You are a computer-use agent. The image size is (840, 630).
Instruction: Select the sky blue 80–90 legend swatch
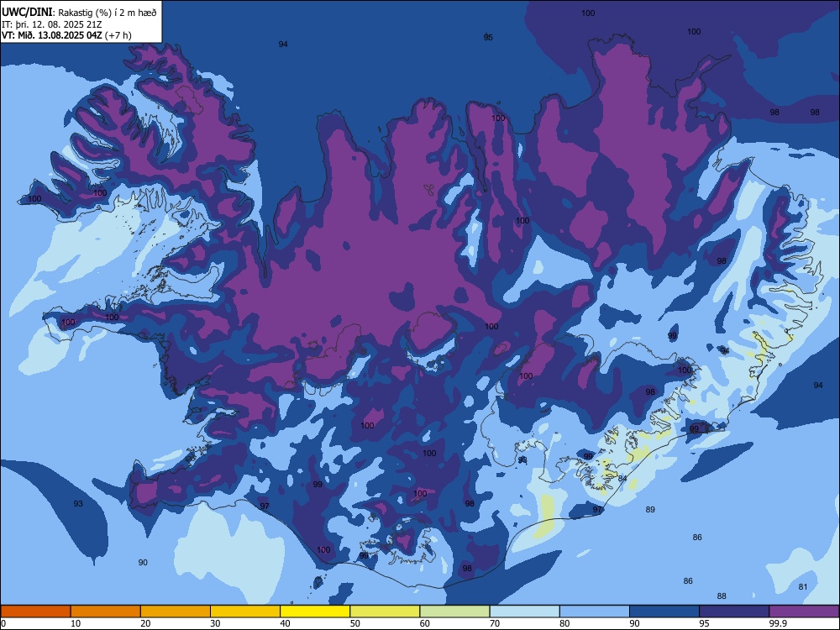(x=595, y=612)
